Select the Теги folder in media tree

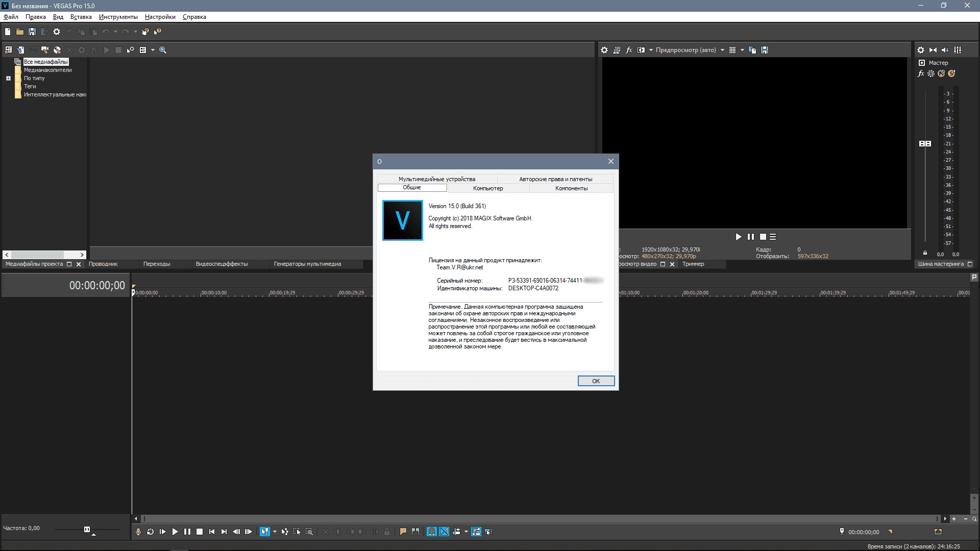pyautogui.click(x=30, y=86)
